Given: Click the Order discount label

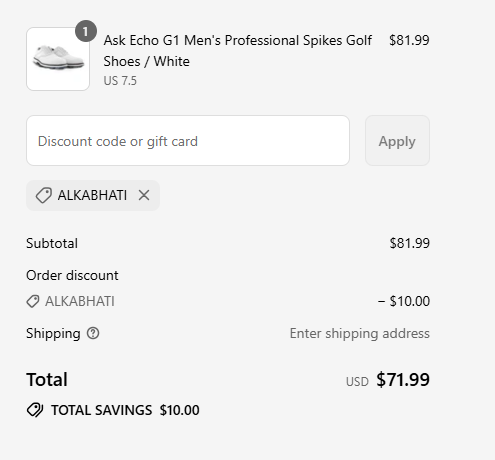Looking at the screenshot, I should (x=72, y=275).
